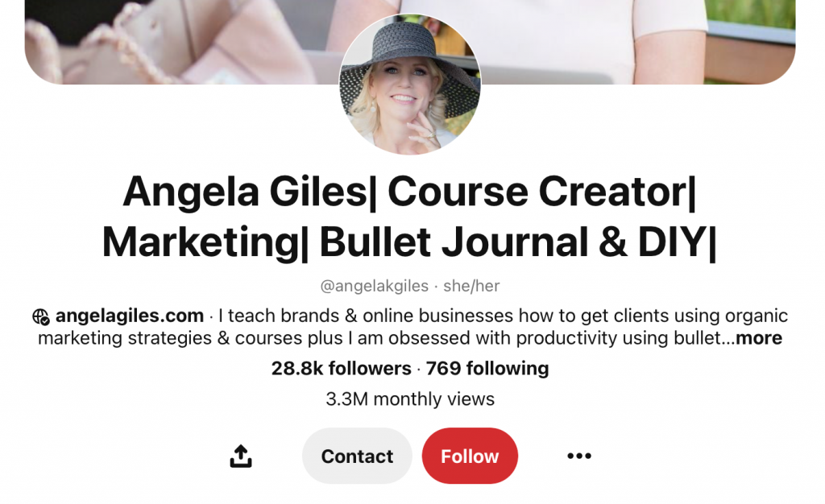825x504 pixels.
Task: Open Angela Giles' circular profile photo
Action: click(410, 84)
